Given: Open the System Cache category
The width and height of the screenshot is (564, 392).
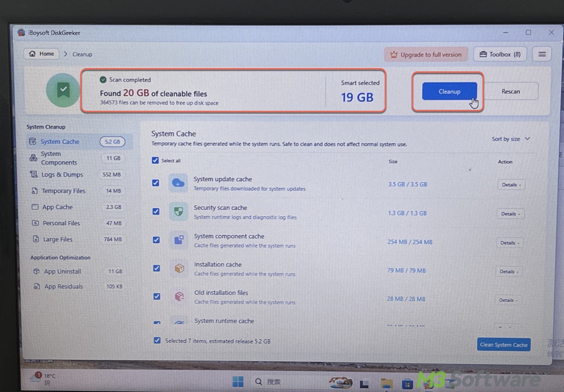Looking at the screenshot, I should (79, 142).
